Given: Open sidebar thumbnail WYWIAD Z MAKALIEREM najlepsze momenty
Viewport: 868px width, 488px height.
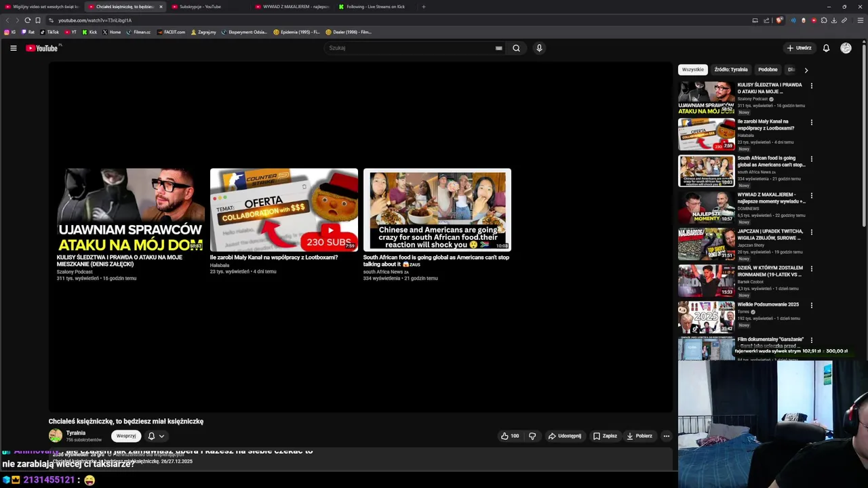Looking at the screenshot, I should (x=707, y=207).
